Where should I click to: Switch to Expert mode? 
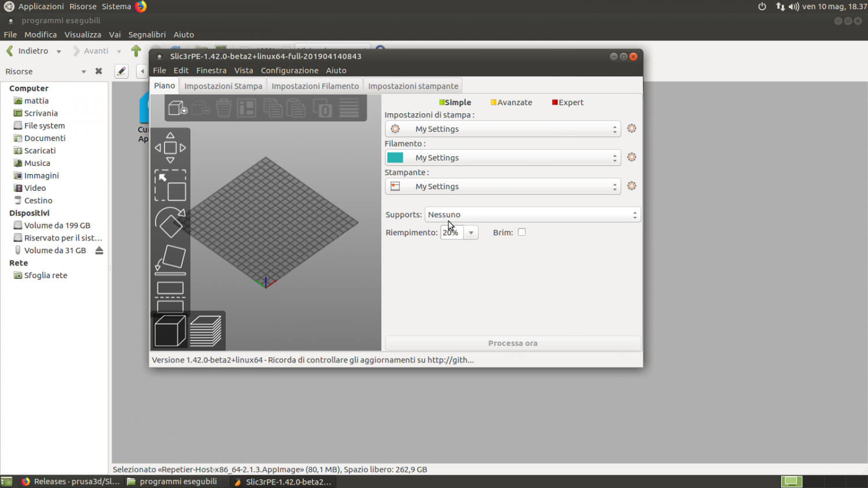click(567, 102)
